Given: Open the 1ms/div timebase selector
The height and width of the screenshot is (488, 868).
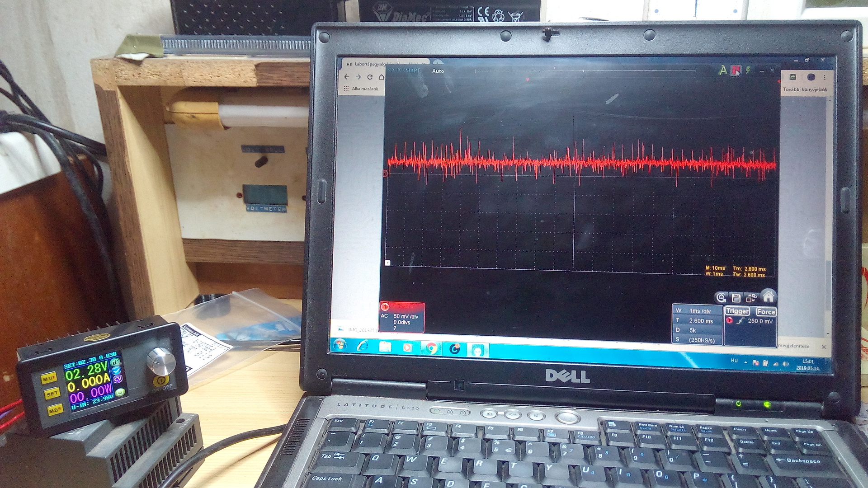Looking at the screenshot, I should point(700,311).
